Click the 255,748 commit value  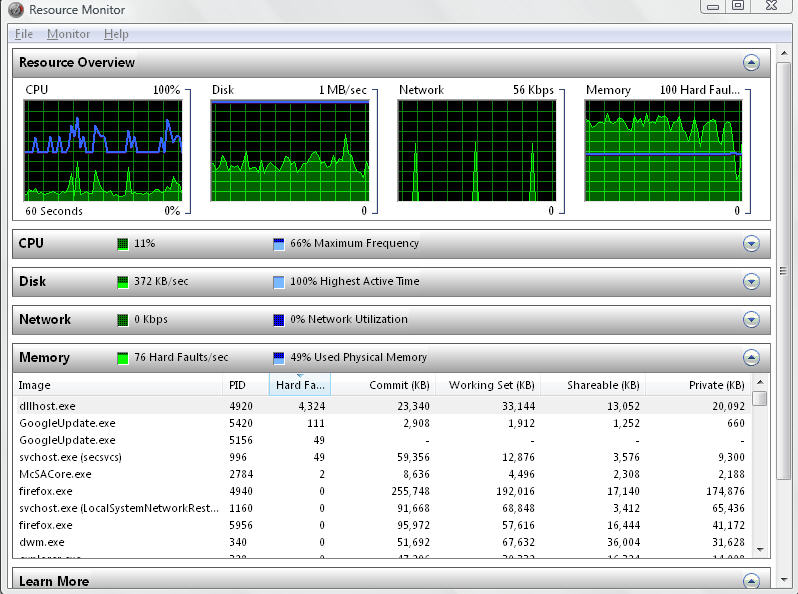(411, 491)
